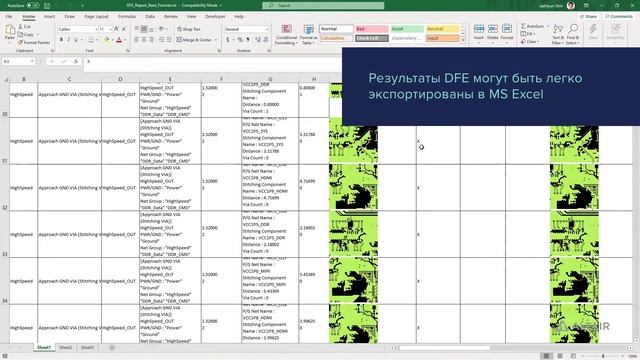Open the Page Layout tab
Screen dimensions: 640x360
point(96,17)
